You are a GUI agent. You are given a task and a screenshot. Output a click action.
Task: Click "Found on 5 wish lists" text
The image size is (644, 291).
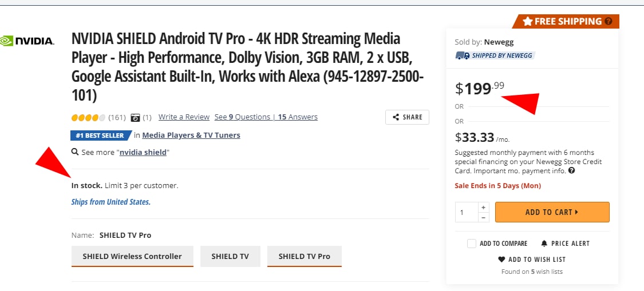[x=532, y=272]
